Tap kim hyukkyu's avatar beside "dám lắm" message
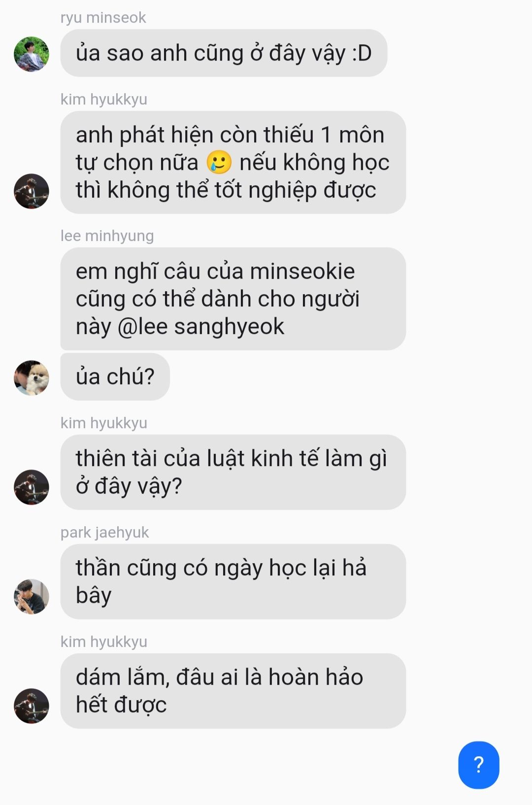This screenshot has width=532, height=805. pyautogui.click(x=32, y=706)
